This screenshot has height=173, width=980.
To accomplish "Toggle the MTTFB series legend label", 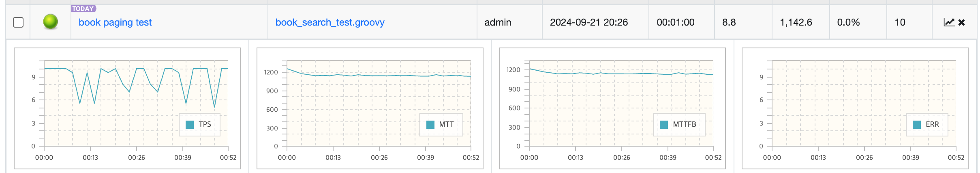I will click(685, 124).
